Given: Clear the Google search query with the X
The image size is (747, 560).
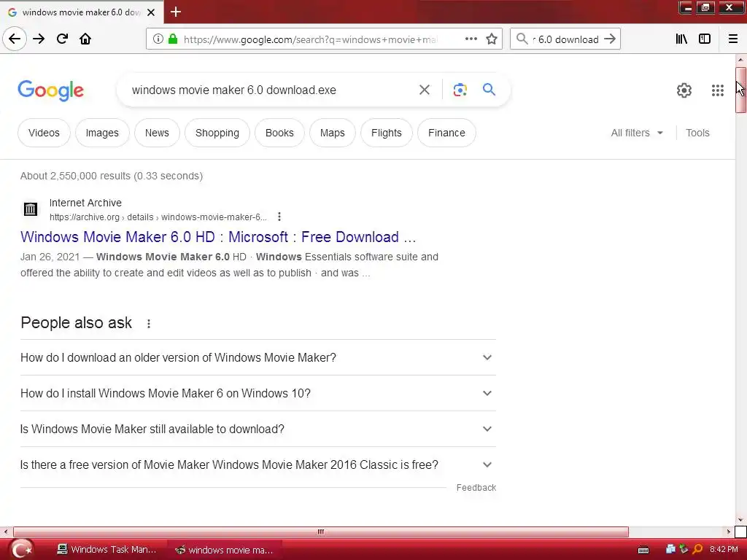Looking at the screenshot, I should tap(425, 90).
